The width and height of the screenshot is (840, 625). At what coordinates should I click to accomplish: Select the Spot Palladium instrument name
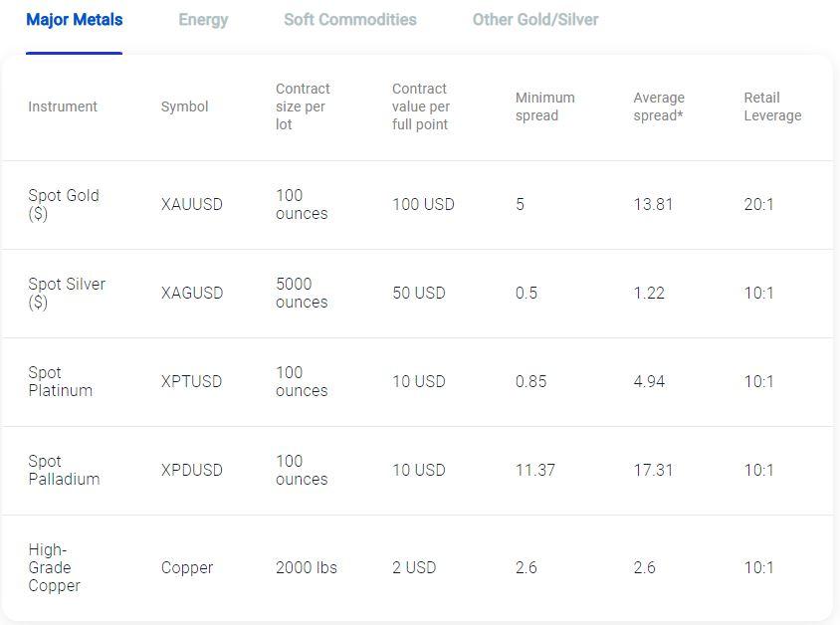[x=64, y=470]
